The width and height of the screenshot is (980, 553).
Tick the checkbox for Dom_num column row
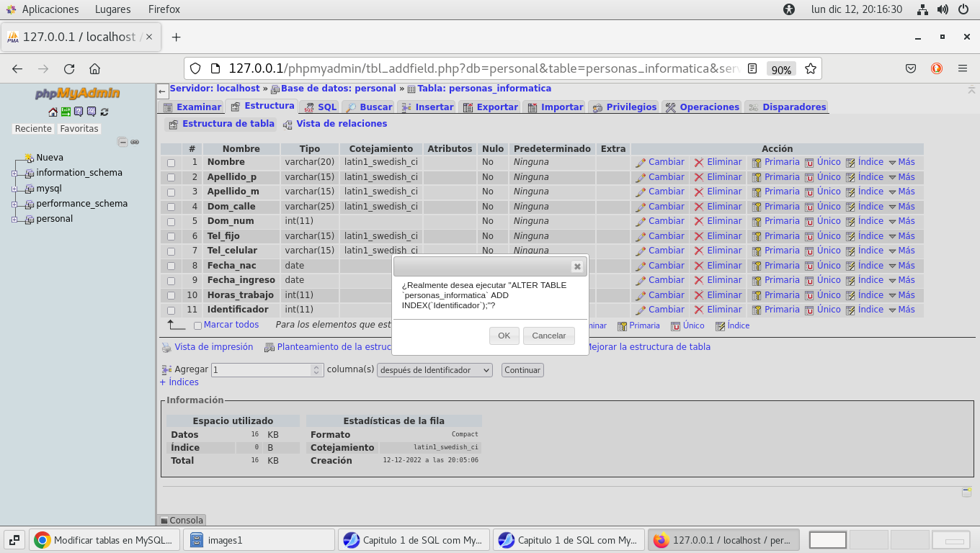click(171, 222)
